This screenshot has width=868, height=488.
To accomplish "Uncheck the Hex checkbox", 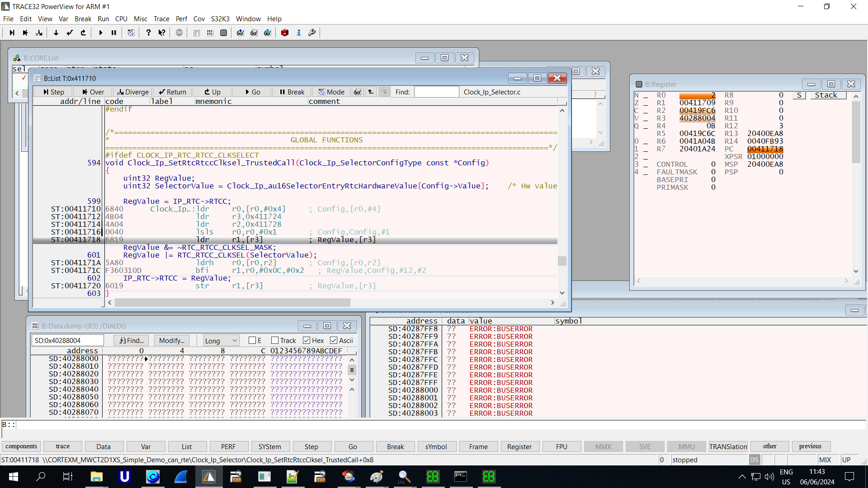I will [x=307, y=340].
